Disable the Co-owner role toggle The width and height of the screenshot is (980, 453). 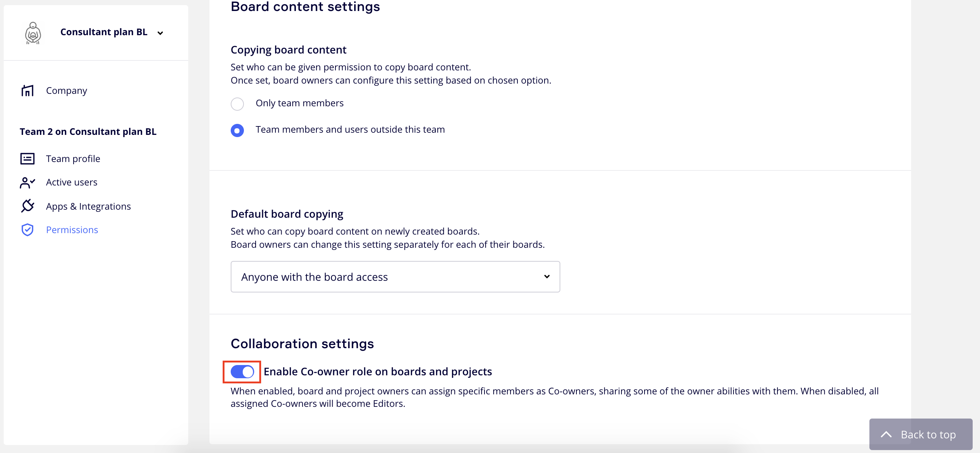[x=242, y=372]
